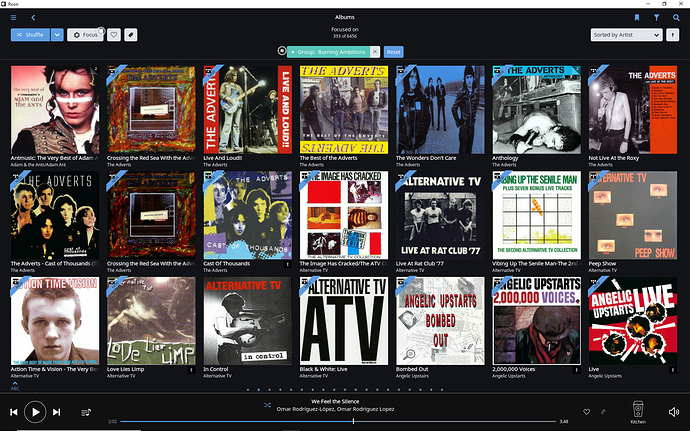Open the play queue icon
Image resolution: width=690 pixels, height=431 pixels.
point(86,412)
